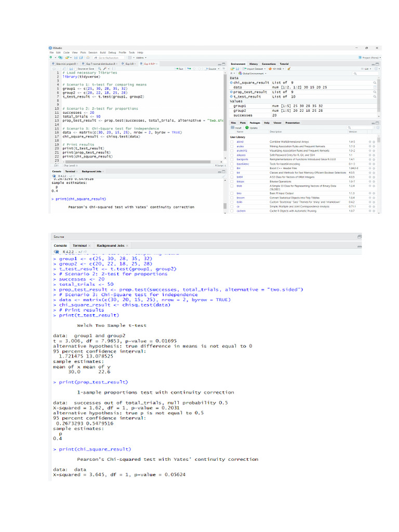
Task: Expand t_test_result object
Action: (x=231, y=97)
